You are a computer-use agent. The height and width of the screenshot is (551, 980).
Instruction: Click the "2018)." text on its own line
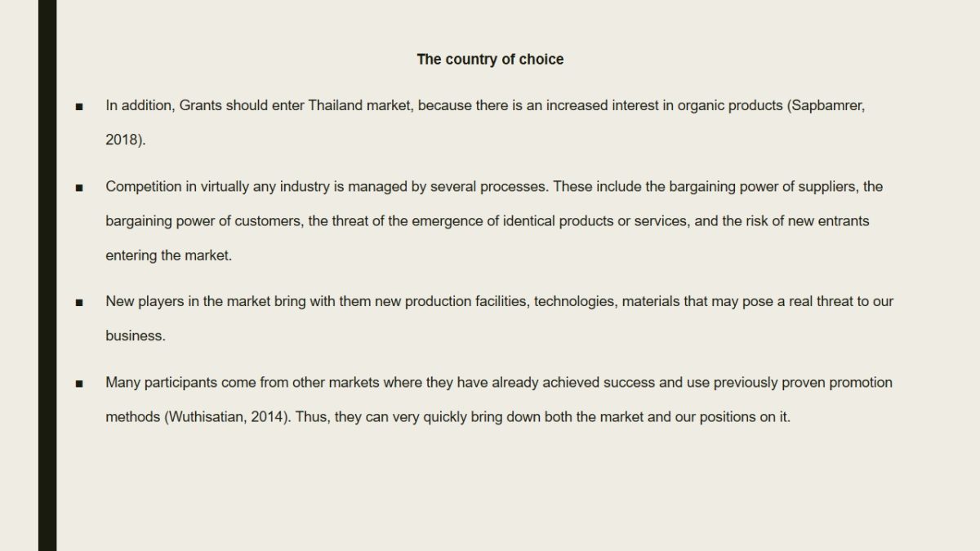pyautogui.click(x=125, y=140)
